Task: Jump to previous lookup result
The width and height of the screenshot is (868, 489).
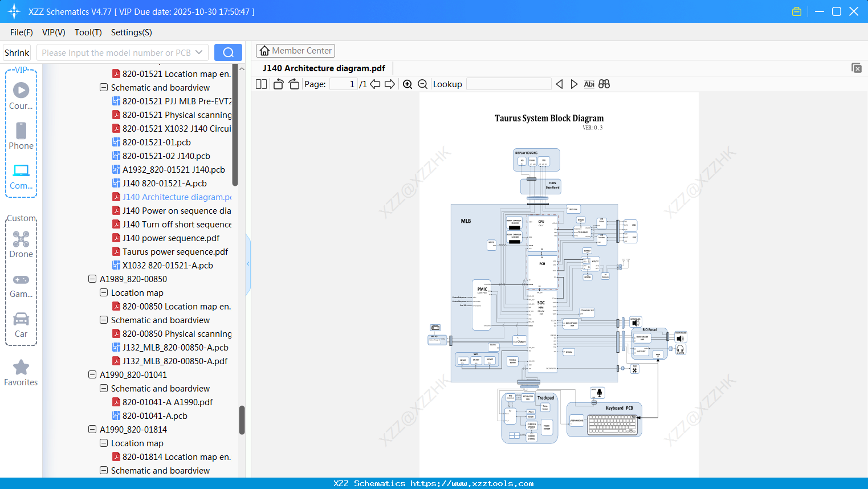Action: [x=559, y=84]
